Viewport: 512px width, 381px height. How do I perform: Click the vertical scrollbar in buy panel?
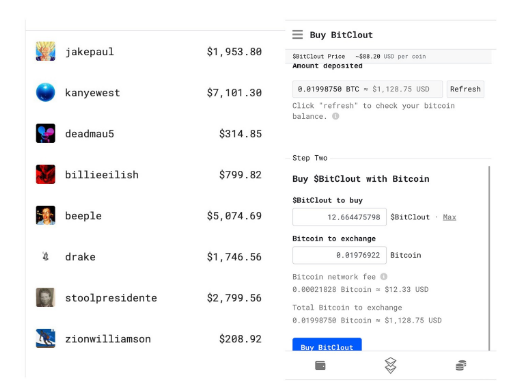coord(489,258)
